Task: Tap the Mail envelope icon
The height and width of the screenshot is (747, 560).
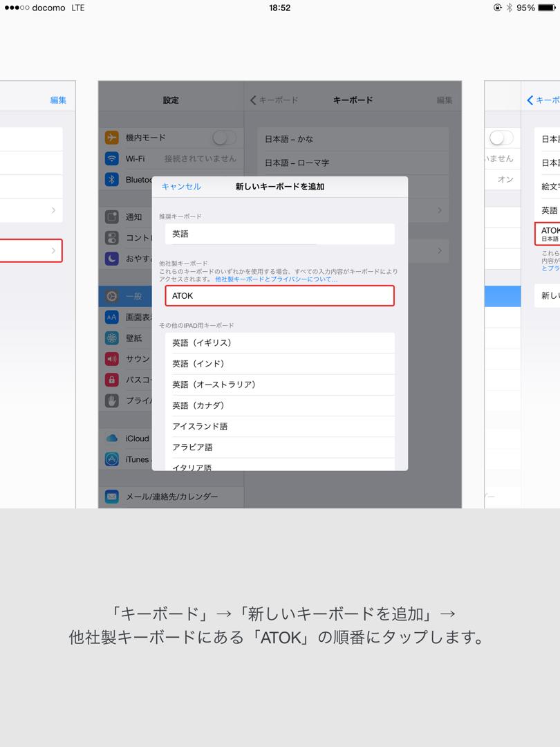Action: (111, 497)
